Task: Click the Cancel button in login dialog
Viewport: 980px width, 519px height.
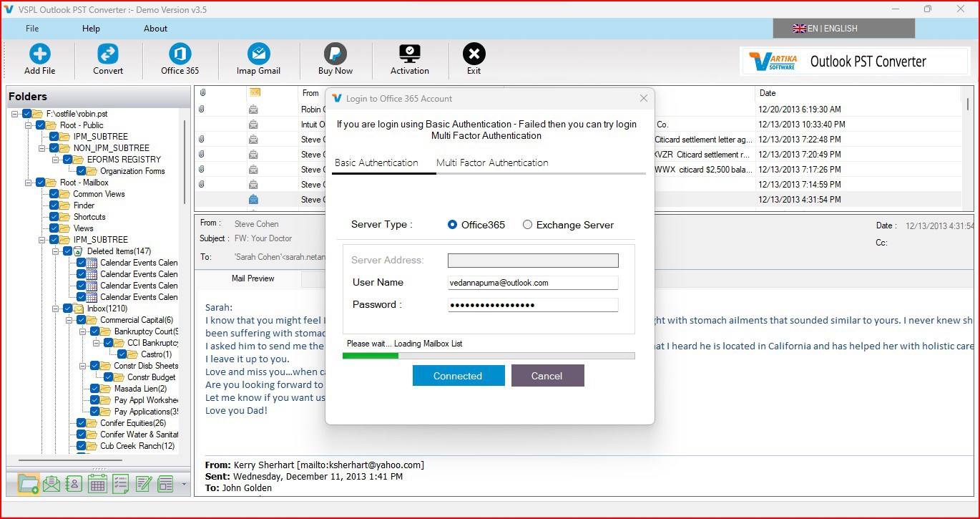Action: [547, 376]
